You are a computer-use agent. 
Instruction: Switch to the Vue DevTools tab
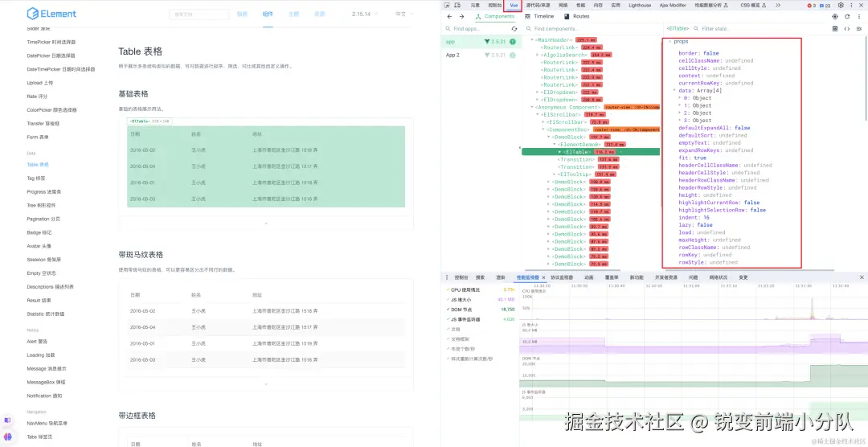[x=513, y=5]
